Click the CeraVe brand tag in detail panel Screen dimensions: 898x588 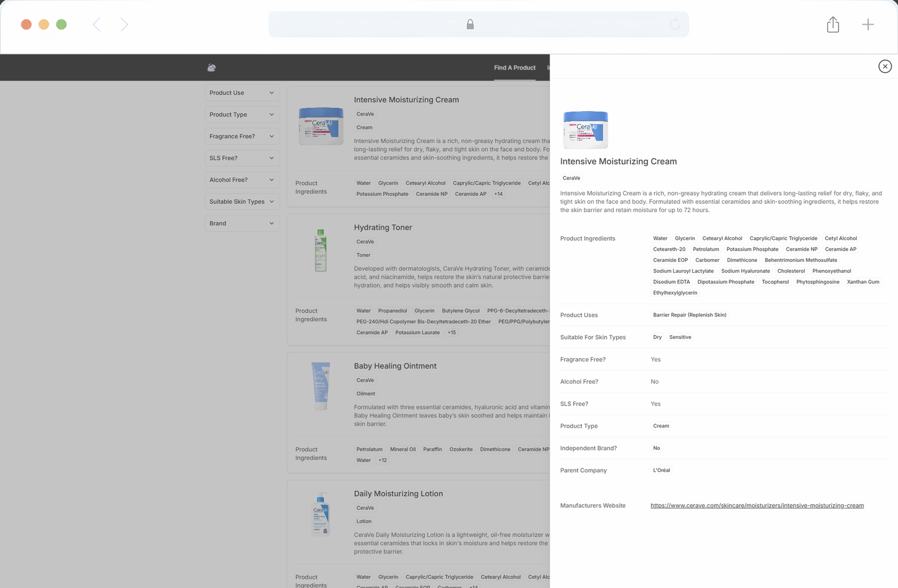[571, 178]
